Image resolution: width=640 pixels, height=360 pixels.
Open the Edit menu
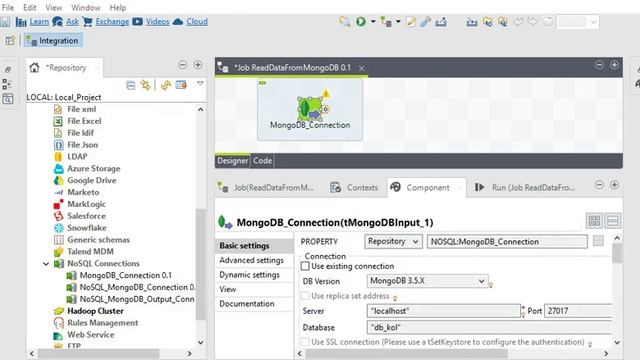(29, 7)
